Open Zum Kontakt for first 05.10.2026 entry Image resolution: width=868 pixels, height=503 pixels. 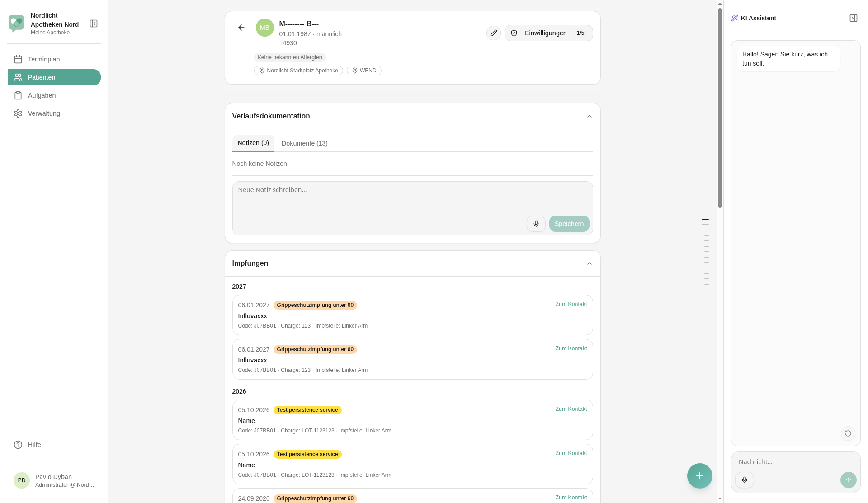571,409
